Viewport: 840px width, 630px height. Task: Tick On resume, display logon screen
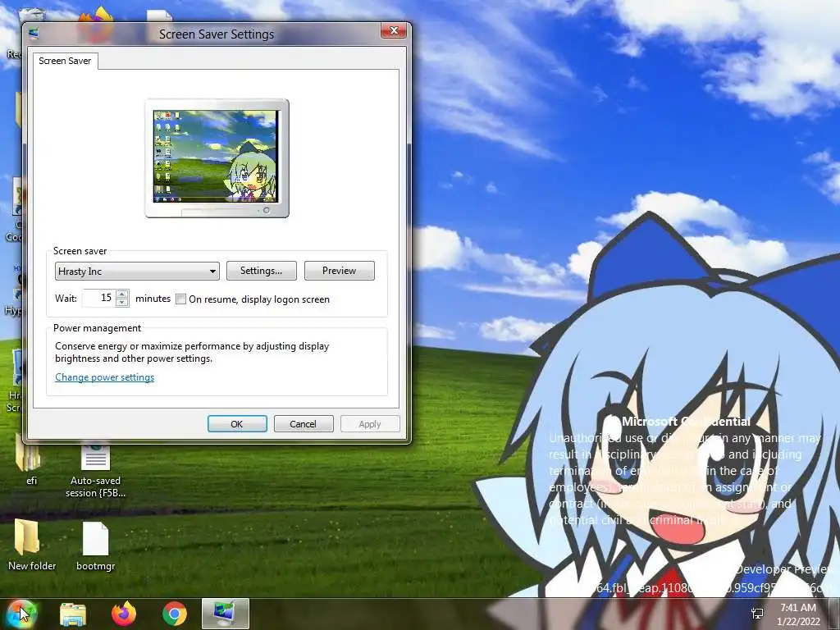[181, 299]
